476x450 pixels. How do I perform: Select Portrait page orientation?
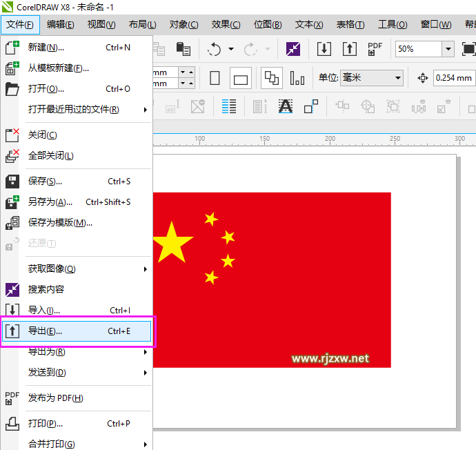click(215, 78)
